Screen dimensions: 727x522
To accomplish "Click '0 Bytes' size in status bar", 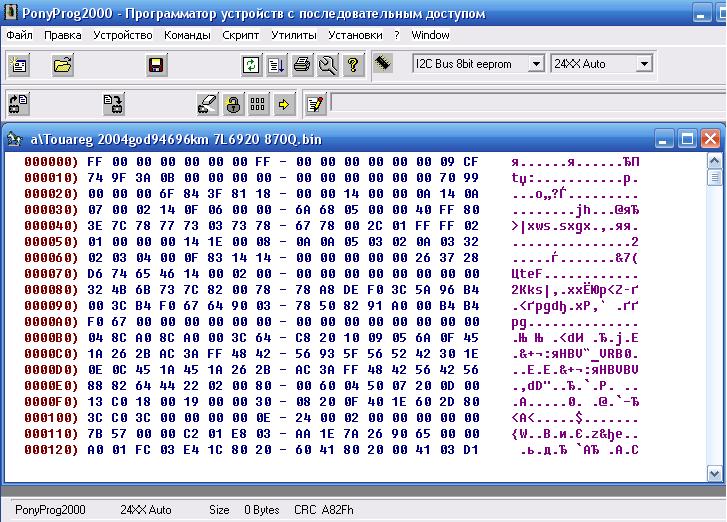I will point(261,510).
